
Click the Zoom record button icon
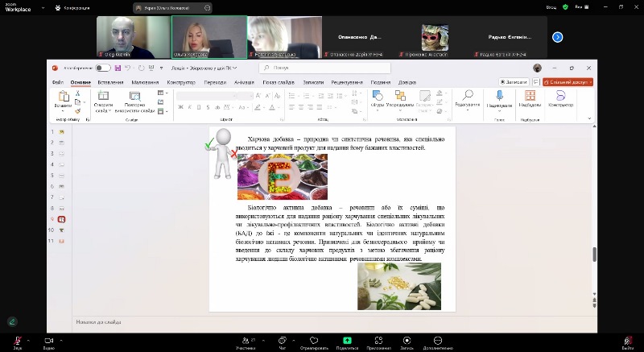click(x=407, y=340)
